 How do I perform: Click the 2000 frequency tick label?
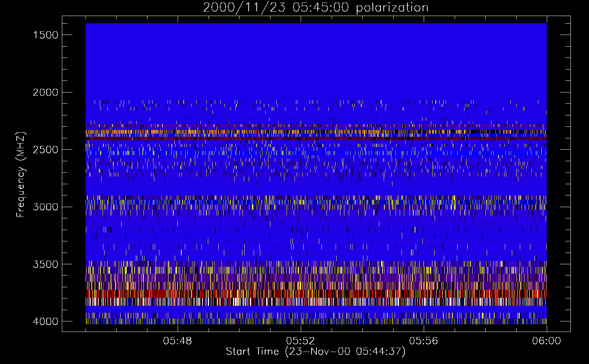click(x=46, y=92)
